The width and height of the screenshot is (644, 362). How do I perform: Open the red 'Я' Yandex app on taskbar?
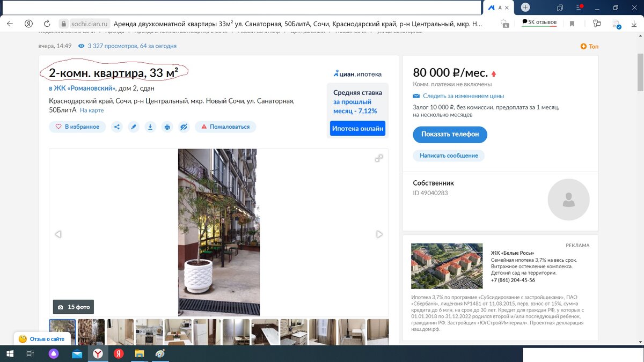coord(119,354)
